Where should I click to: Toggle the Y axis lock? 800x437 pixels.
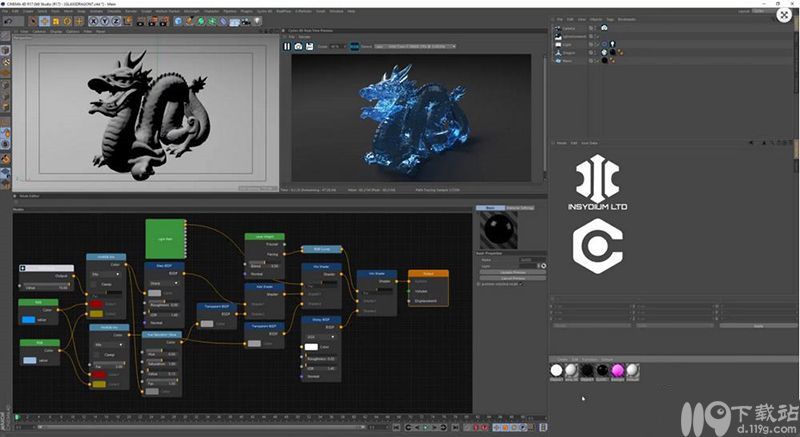(x=105, y=21)
